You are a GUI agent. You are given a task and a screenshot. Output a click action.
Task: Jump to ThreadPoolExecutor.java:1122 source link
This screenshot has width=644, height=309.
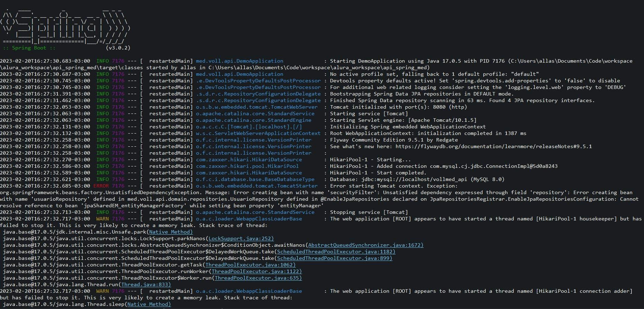tap(257, 271)
